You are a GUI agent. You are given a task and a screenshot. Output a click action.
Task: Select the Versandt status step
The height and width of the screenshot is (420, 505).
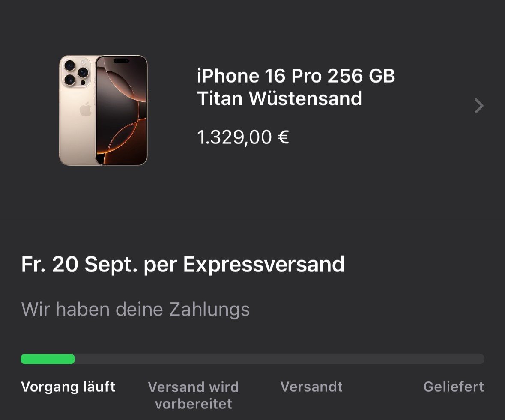[x=311, y=387]
